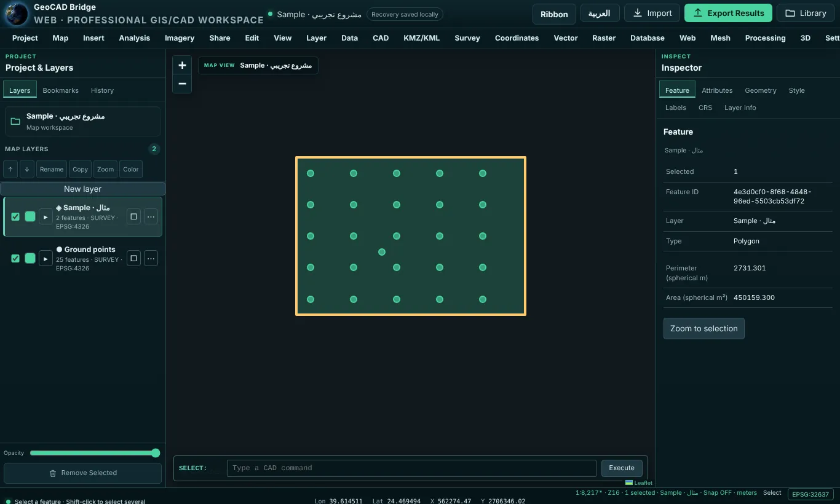Adjust the layer Opacity slider

tap(95, 453)
